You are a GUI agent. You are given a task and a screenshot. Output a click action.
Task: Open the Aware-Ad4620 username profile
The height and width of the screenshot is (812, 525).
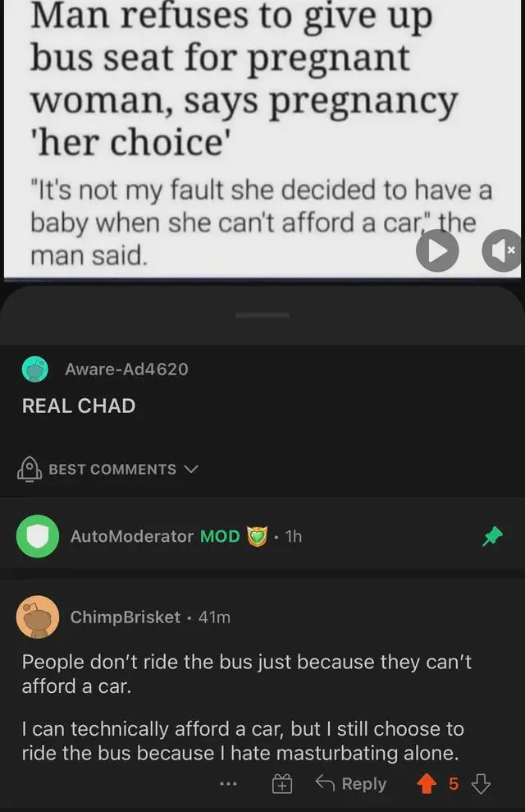(126, 369)
